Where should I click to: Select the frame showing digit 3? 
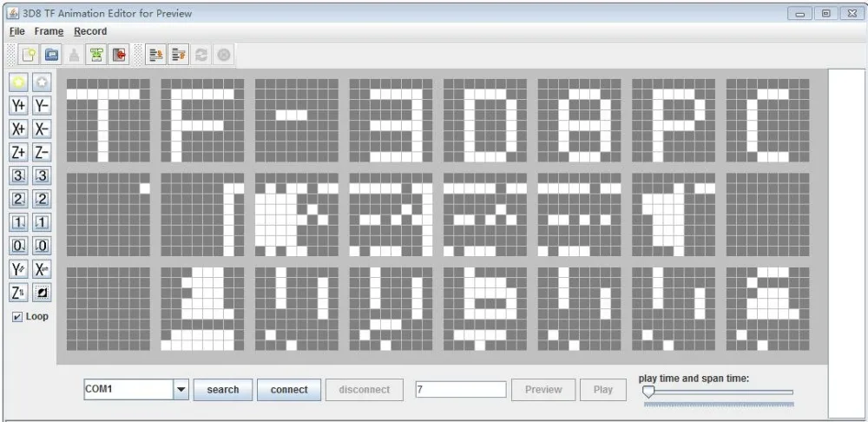[391, 120]
